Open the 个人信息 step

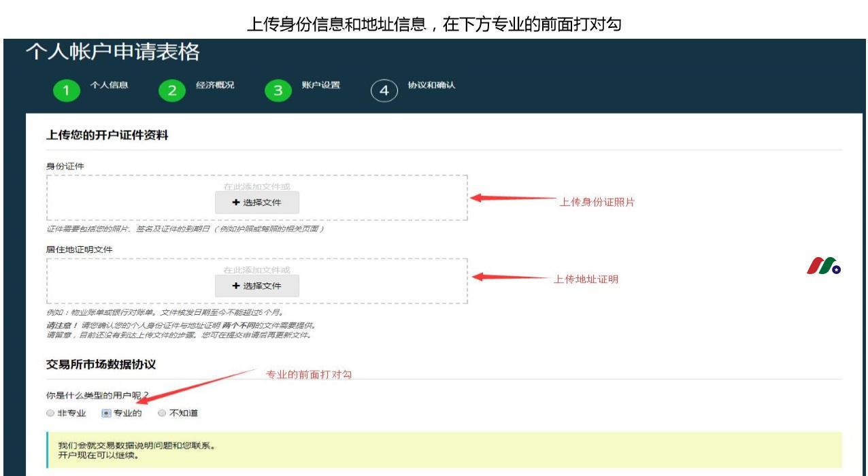pyautogui.click(x=109, y=86)
